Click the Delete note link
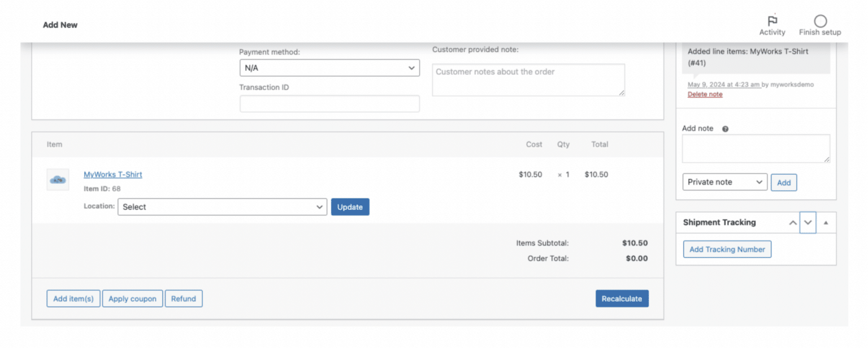Image resolution: width=868 pixels, height=348 pixels. point(705,94)
